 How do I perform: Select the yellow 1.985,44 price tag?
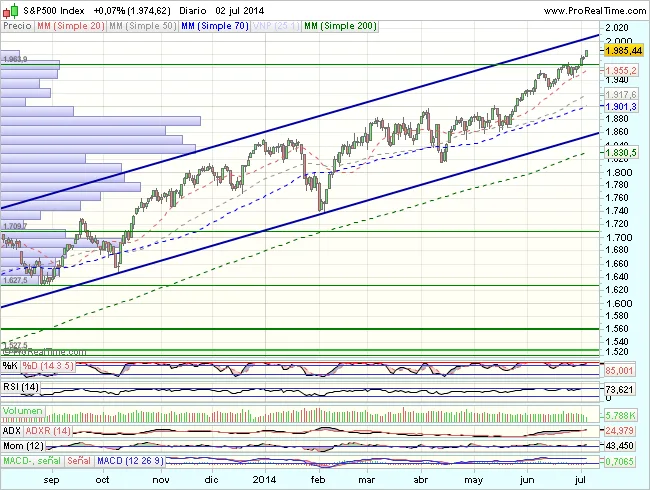click(x=623, y=51)
